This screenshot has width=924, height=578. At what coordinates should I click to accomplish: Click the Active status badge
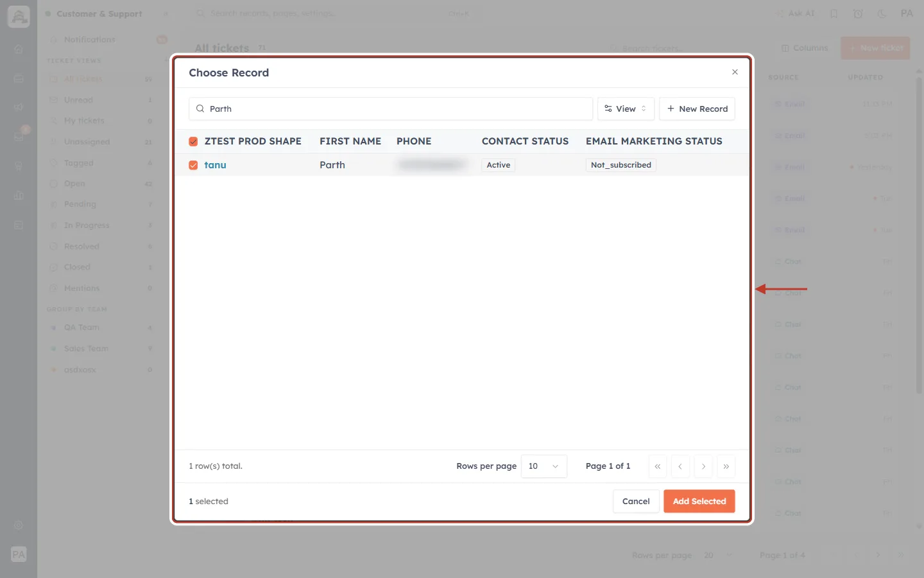[x=499, y=165]
